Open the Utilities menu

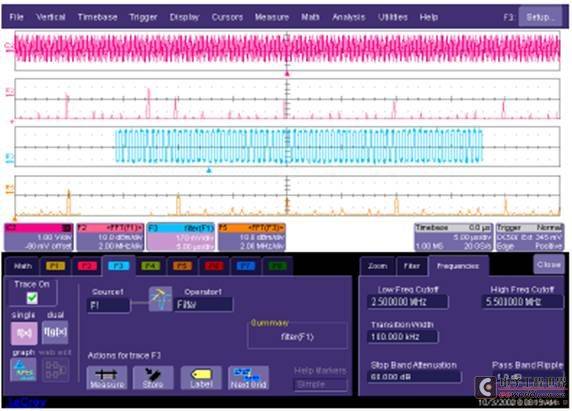tap(393, 17)
